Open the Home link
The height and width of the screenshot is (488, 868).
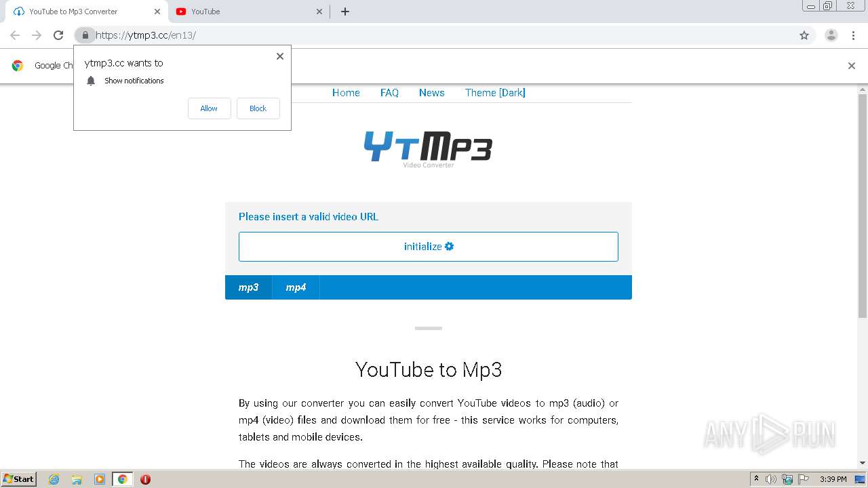(x=346, y=93)
